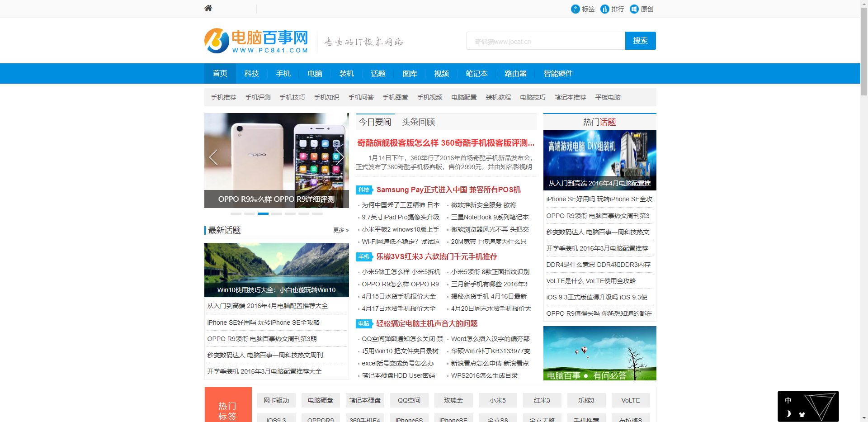Click the search input field
Viewport: 868px width, 422px height.
click(x=546, y=41)
